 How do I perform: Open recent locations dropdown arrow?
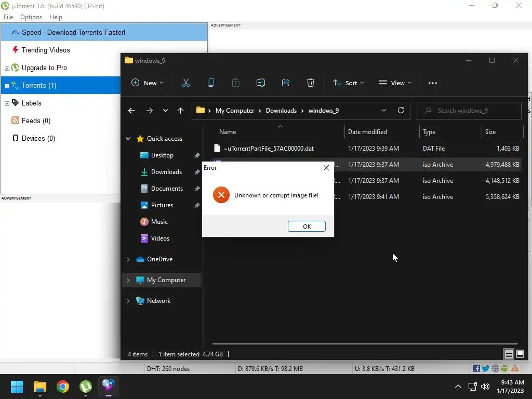165,111
